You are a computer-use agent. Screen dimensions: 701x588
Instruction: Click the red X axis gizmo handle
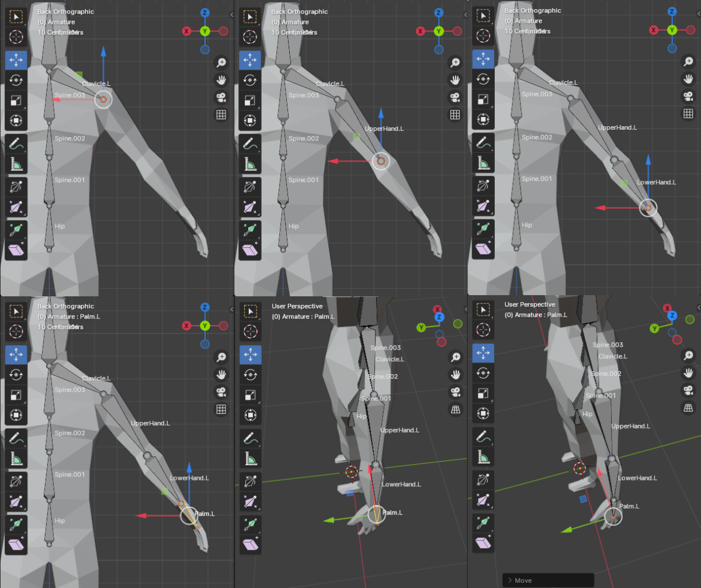click(x=58, y=100)
